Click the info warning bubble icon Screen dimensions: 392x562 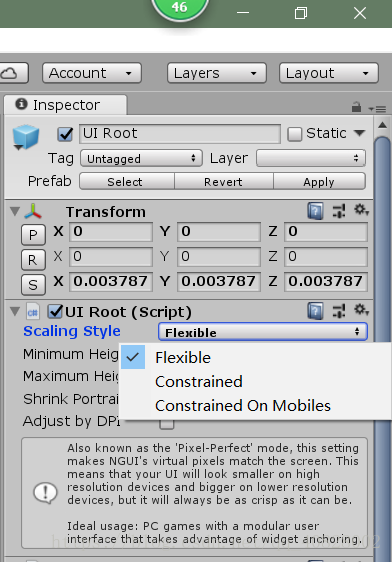(x=45, y=493)
